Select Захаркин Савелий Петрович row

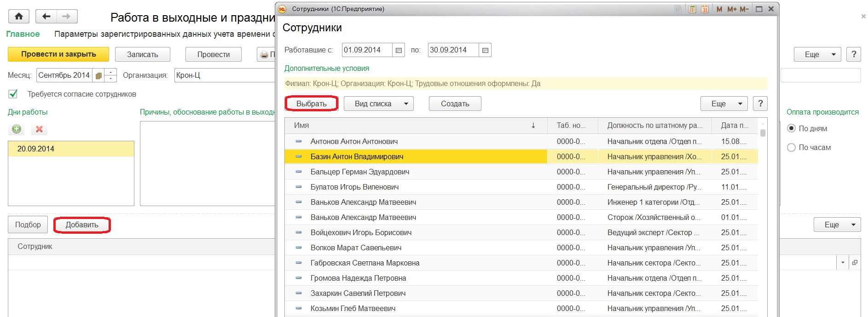click(x=521, y=294)
